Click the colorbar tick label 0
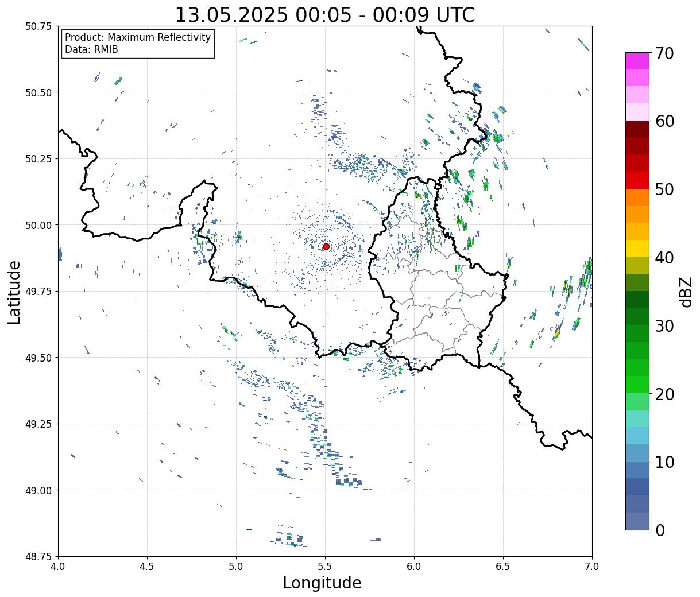Screen dimensions: 700x597 click(660, 530)
